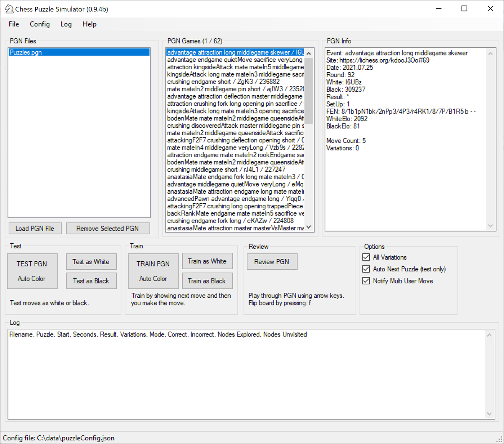Click Log box scroll down arrow
504x444 pixels.
pos(490,414)
